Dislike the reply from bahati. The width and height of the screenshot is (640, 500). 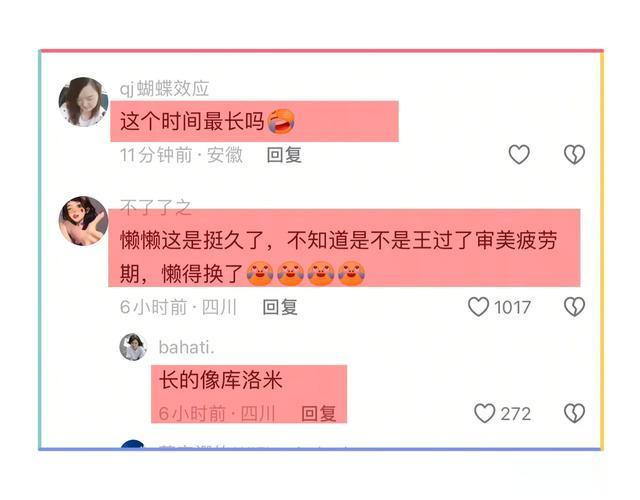click(574, 413)
